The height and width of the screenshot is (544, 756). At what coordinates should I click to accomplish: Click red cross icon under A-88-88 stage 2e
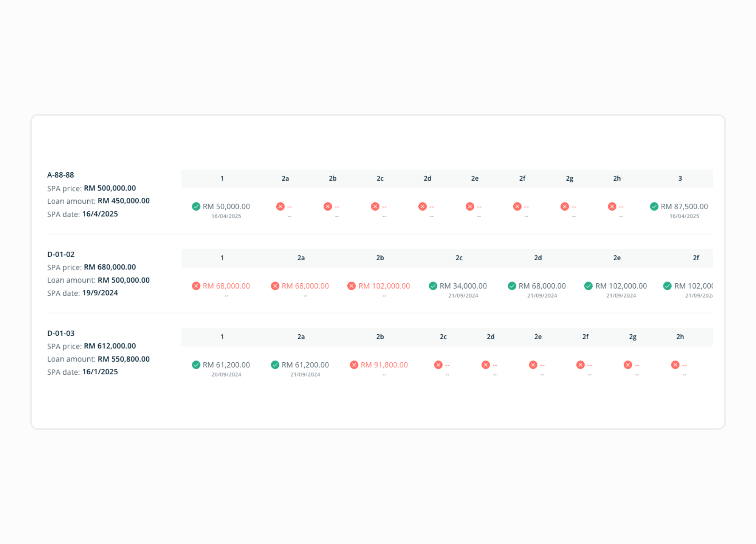point(470,206)
